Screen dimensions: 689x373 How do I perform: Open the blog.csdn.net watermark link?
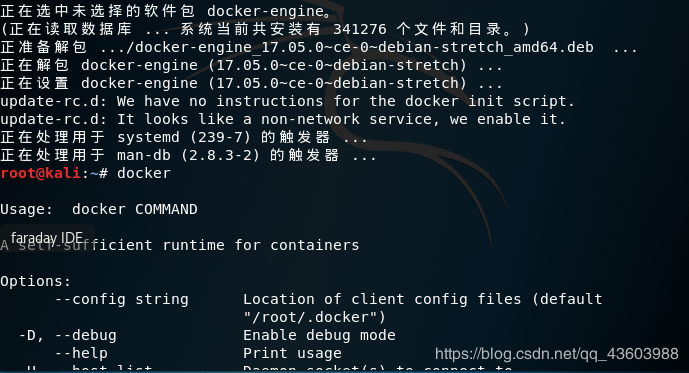point(557,354)
